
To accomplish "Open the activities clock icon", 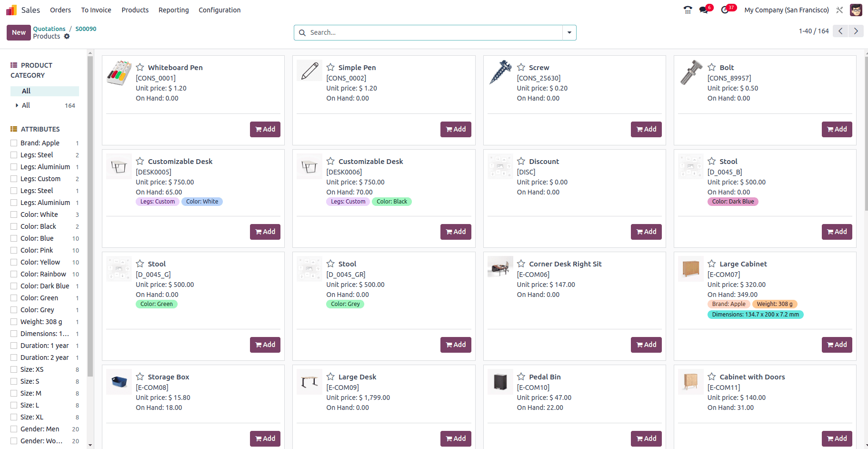I will [725, 10].
